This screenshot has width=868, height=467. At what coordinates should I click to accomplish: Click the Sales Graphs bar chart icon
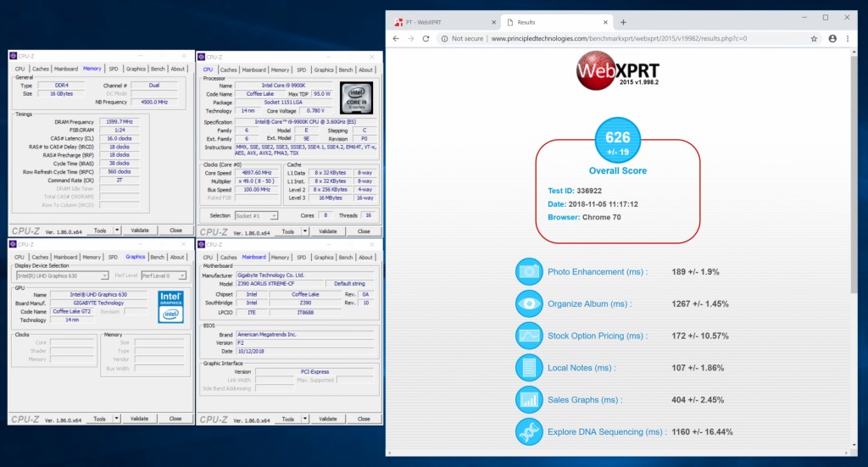coord(529,399)
